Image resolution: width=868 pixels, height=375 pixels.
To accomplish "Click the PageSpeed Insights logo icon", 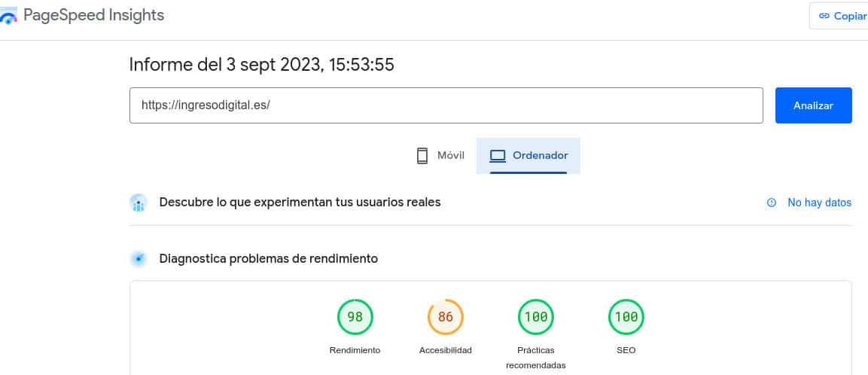I will pyautogui.click(x=8, y=17).
